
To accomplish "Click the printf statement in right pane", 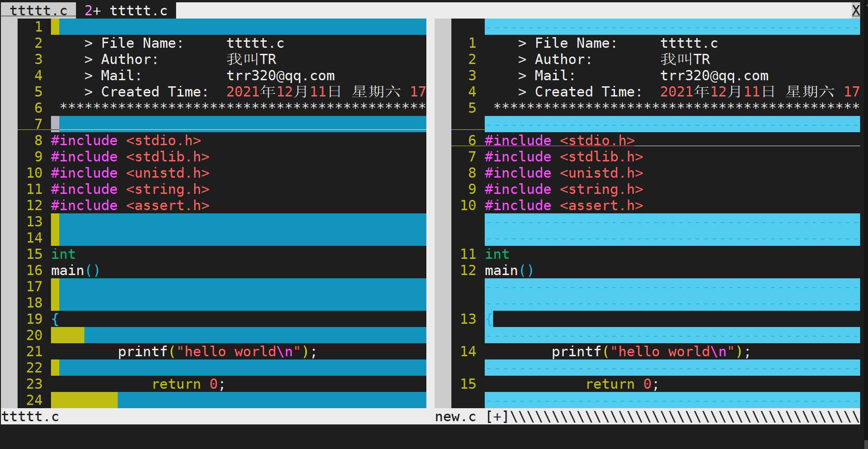I will pos(651,352).
